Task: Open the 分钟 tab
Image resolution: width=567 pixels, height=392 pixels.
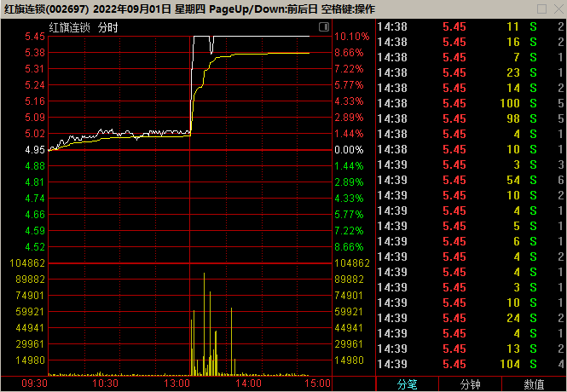Action: click(x=471, y=383)
